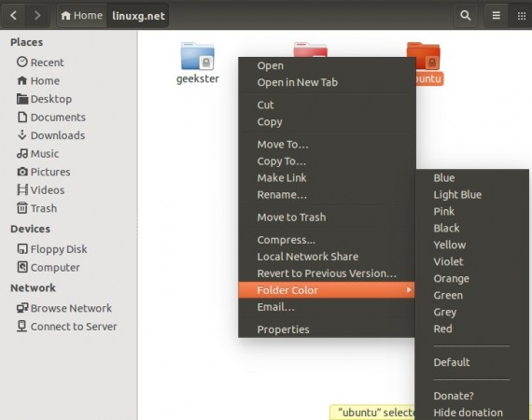
Task: Open Recent in Places sidebar
Action: click(40, 63)
